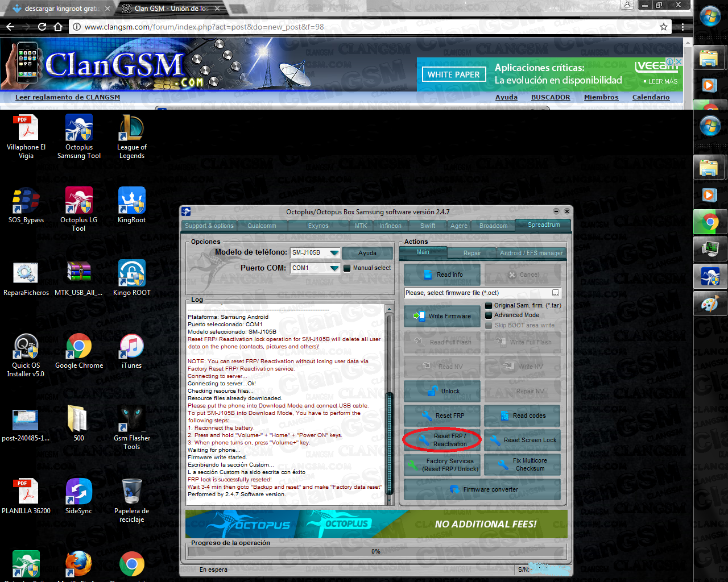Click the Write Firmware button
This screenshot has width=728, height=582.
[442, 316]
